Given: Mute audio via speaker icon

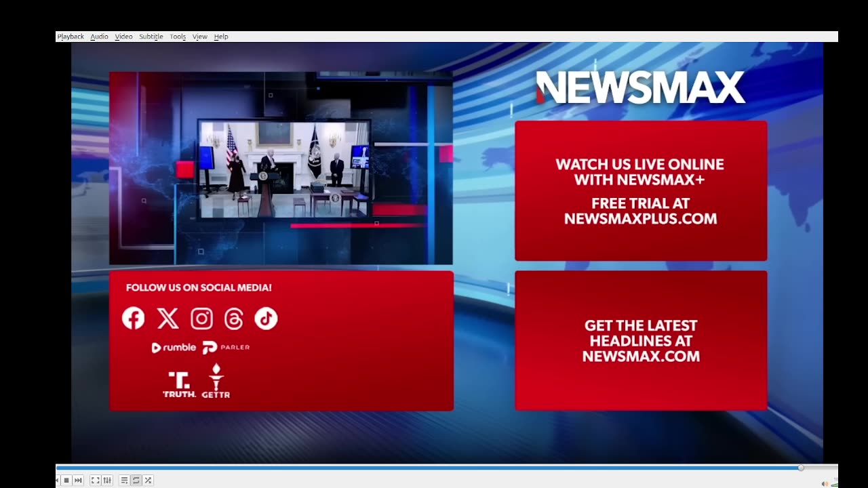Looking at the screenshot, I should [825, 483].
